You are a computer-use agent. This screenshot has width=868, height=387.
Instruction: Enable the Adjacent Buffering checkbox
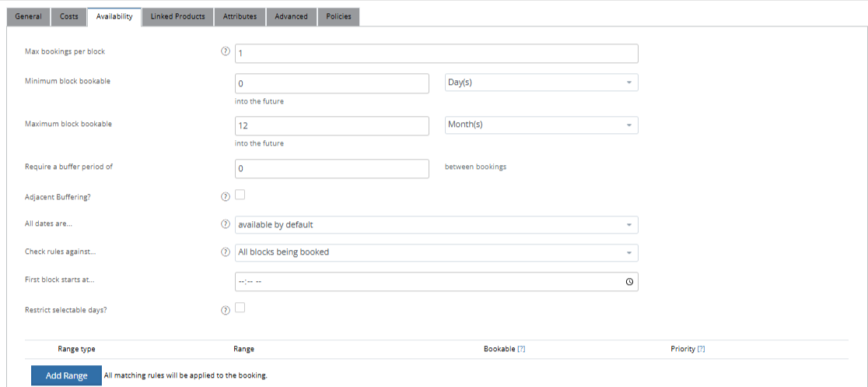point(240,195)
